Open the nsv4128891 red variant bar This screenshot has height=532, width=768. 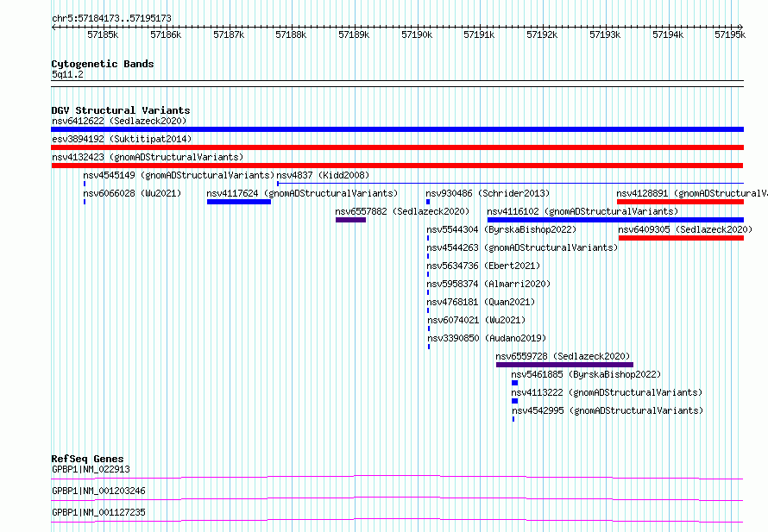[680, 202]
